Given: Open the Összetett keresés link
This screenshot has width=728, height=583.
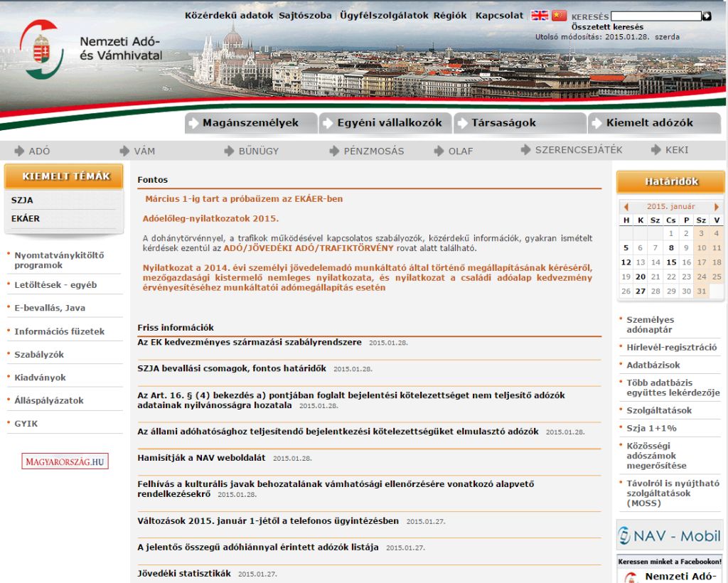Looking at the screenshot, I should click(607, 27).
